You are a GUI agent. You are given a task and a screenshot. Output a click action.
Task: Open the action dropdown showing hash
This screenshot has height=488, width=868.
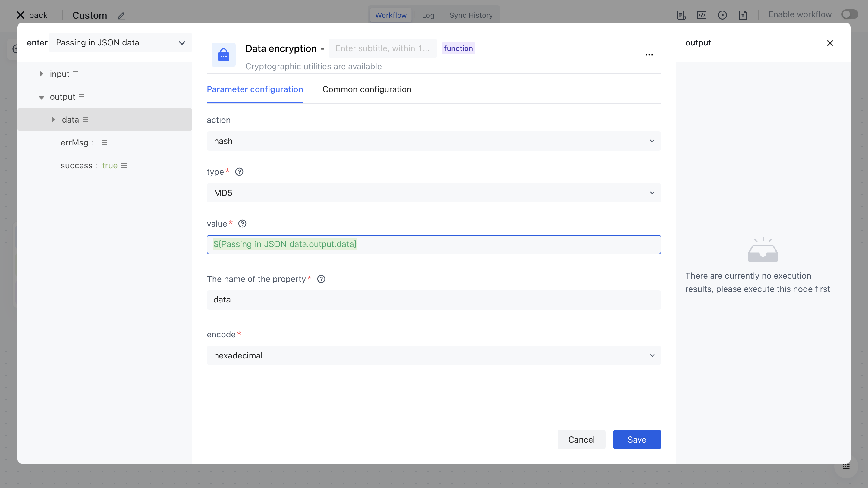pyautogui.click(x=434, y=141)
